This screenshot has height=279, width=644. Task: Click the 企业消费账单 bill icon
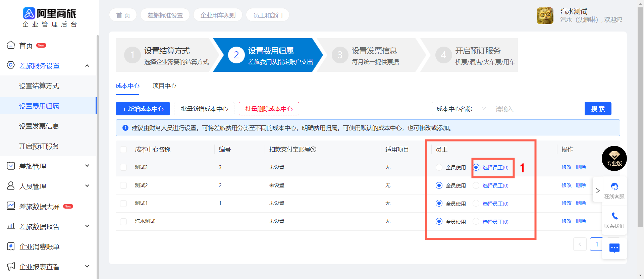pos(11,246)
